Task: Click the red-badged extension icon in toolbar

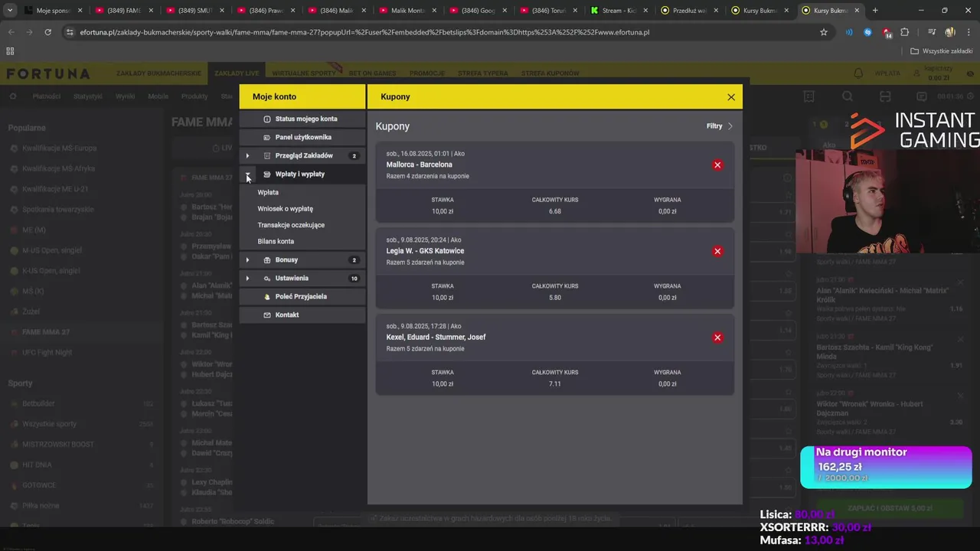Action: tap(887, 33)
